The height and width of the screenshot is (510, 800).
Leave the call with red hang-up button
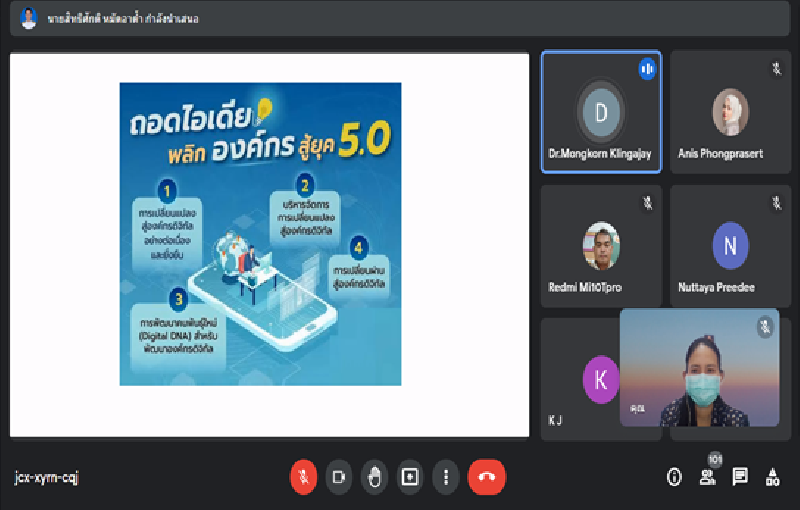[x=487, y=477]
